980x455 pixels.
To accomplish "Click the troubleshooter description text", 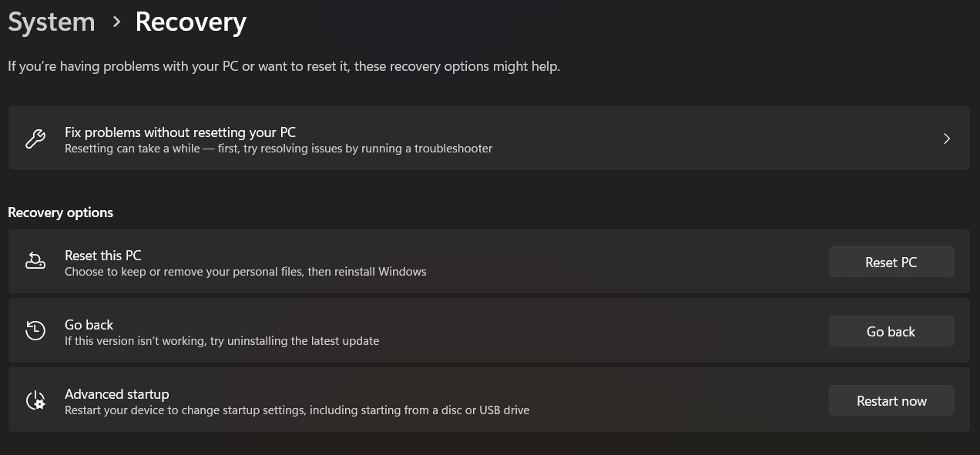I will [277, 149].
